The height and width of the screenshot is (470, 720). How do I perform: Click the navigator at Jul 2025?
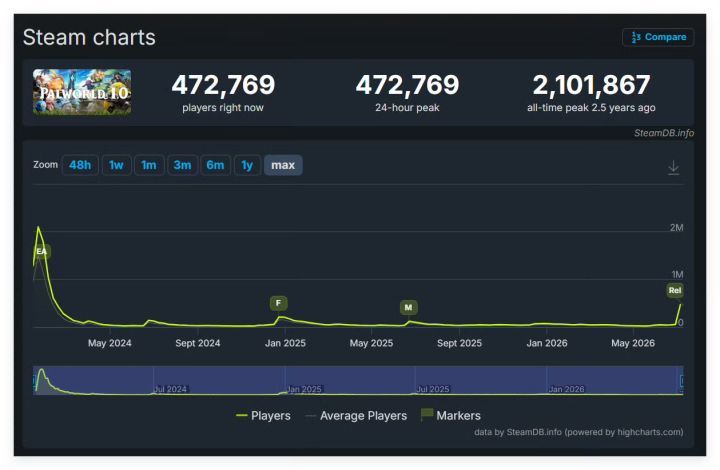(x=433, y=389)
